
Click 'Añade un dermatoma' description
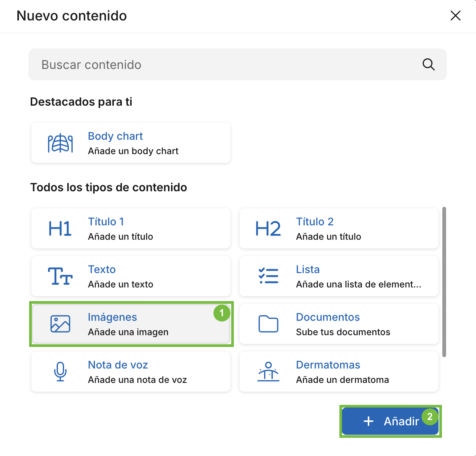click(342, 380)
